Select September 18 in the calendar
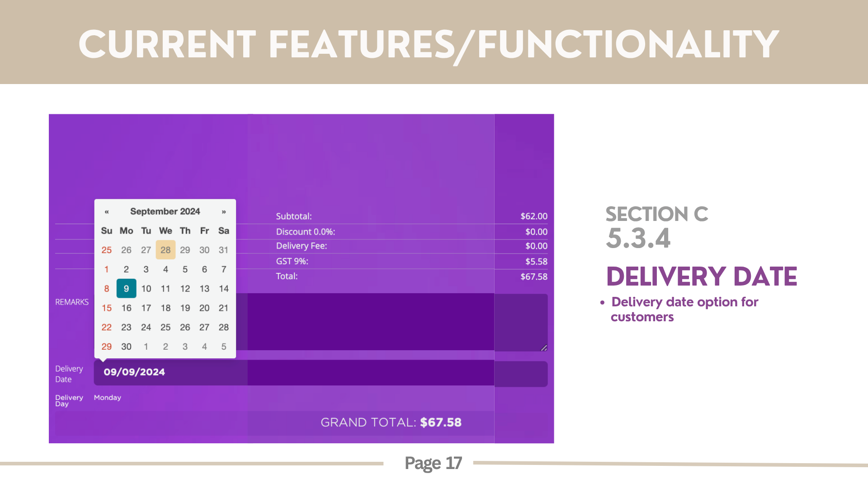Image resolution: width=868 pixels, height=488 pixels. 165,308
